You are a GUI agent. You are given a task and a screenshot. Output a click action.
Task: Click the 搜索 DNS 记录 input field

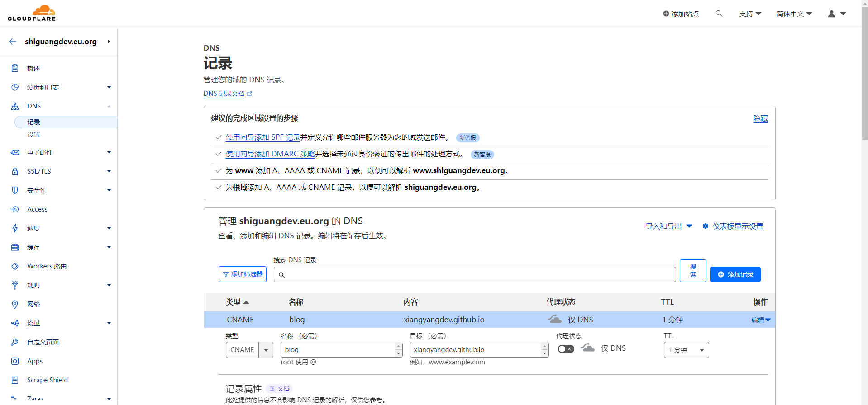(475, 274)
